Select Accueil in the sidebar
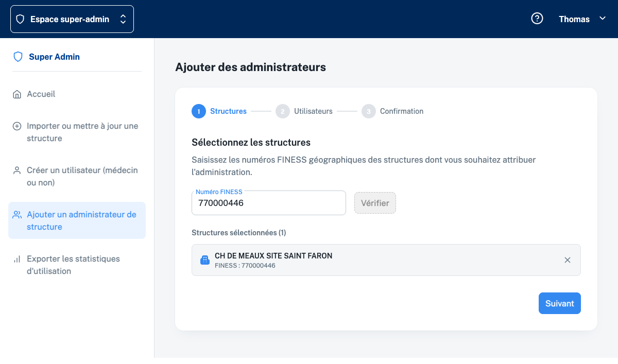The height and width of the screenshot is (364, 618). tap(41, 94)
